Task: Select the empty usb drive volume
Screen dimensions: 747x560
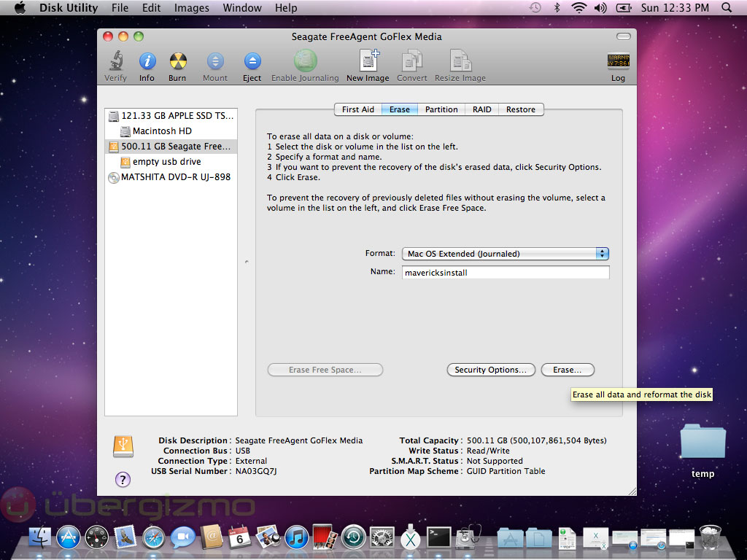Action: [171, 161]
